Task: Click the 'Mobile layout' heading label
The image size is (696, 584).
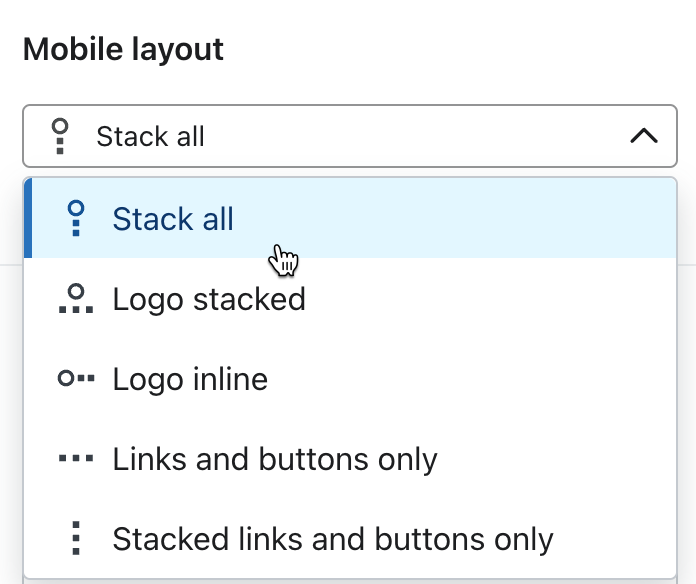Action: [123, 49]
